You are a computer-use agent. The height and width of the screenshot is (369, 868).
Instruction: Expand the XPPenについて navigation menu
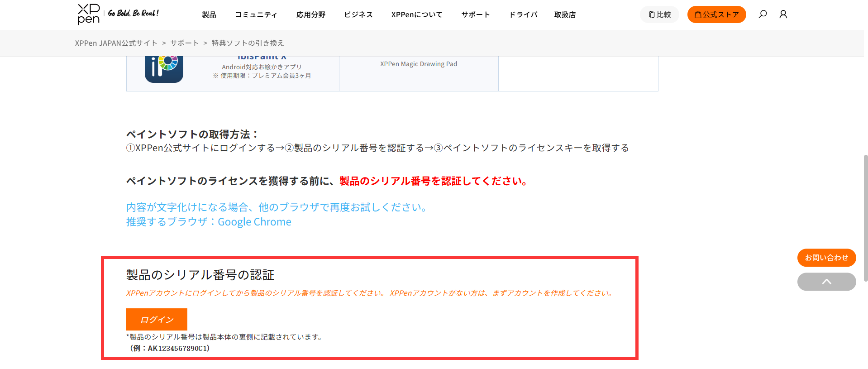(x=417, y=15)
